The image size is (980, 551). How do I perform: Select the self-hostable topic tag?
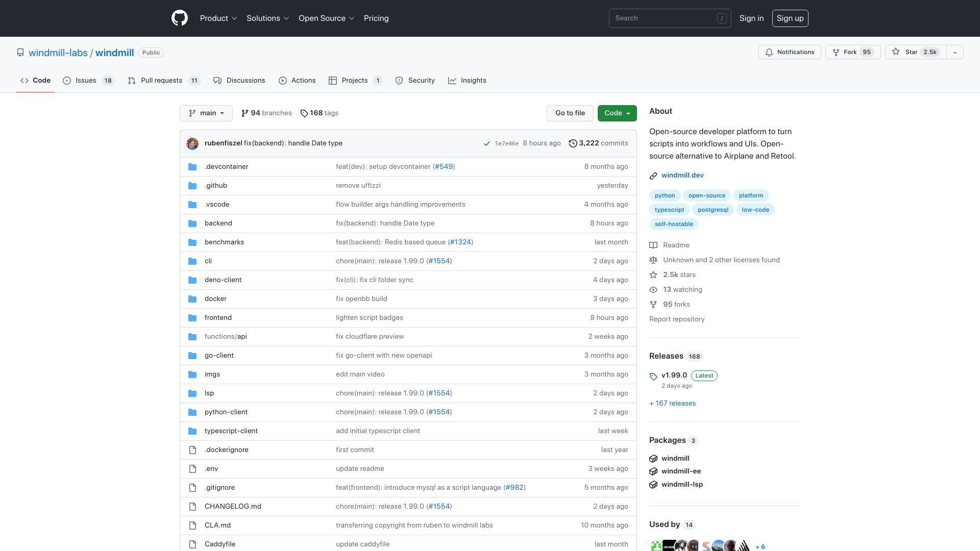674,224
